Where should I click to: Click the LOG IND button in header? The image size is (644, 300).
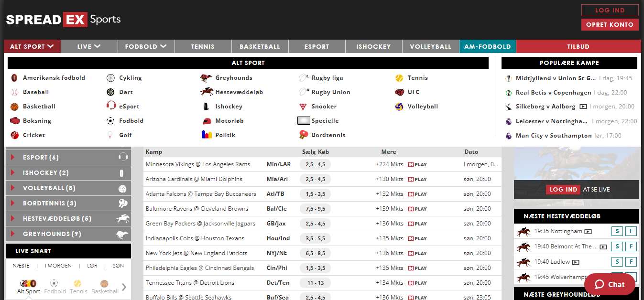[x=610, y=10]
